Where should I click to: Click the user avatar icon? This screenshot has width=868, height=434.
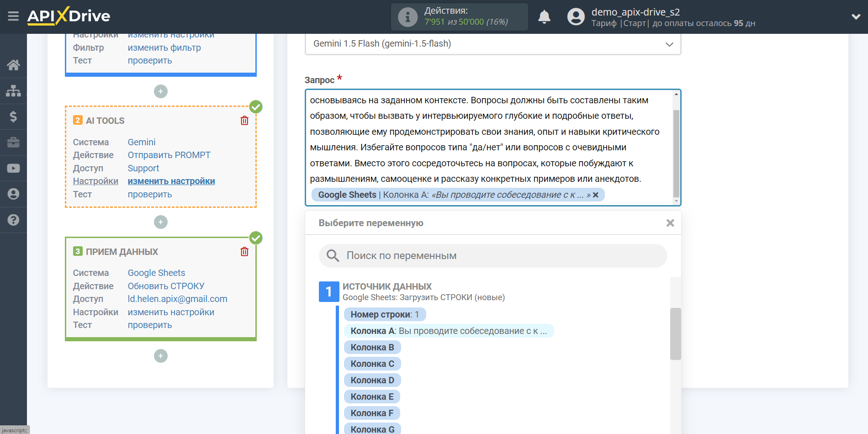click(x=576, y=17)
